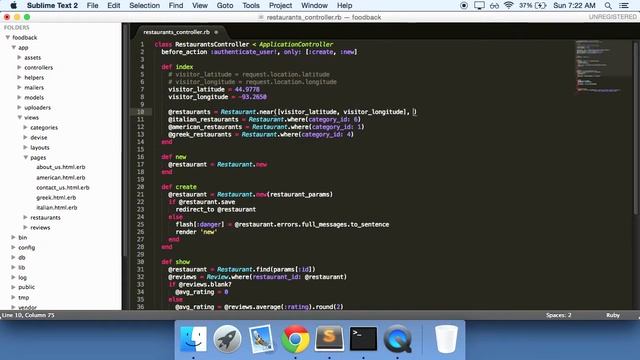Viewport: 640px width, 360px height.
Task: Expand the devise folder
Action: click(25, 138)
